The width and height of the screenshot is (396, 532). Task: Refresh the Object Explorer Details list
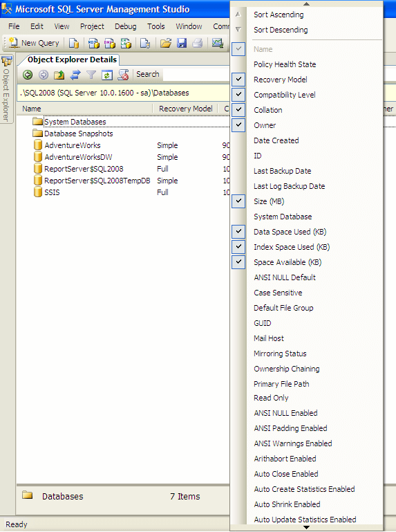(x=107, y=75)
